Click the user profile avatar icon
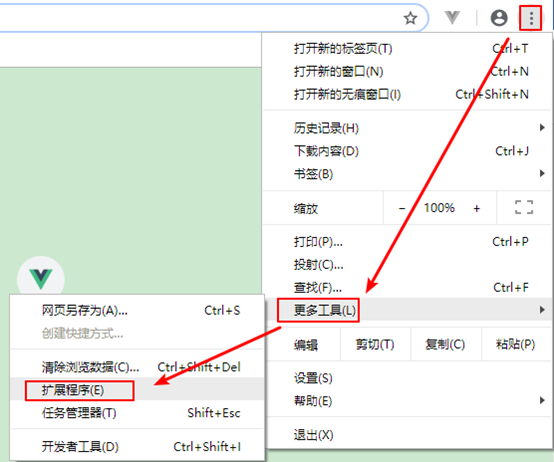Image resolution: width=554 pixels, height=462 pixels. point(499,18)
